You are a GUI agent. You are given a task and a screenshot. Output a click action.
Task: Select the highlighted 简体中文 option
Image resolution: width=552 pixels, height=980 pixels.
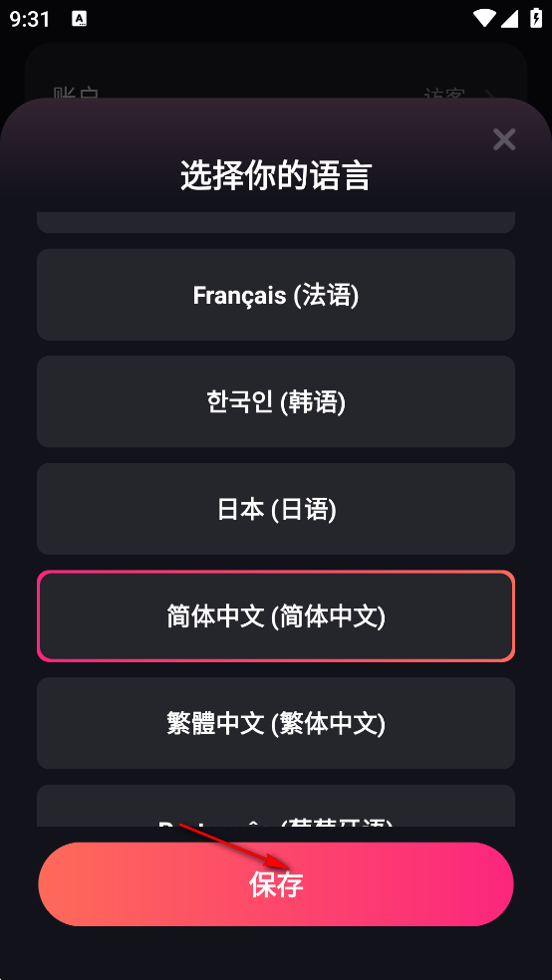point(276,616)
